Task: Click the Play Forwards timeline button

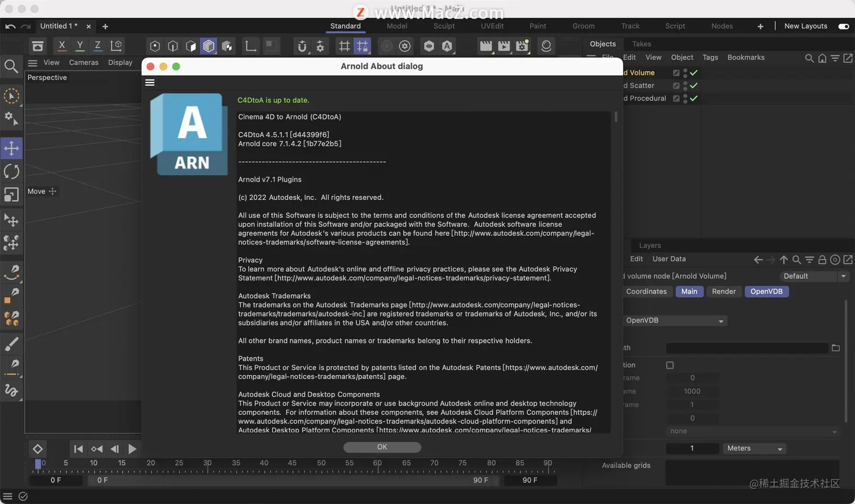Action: (132, 449)
